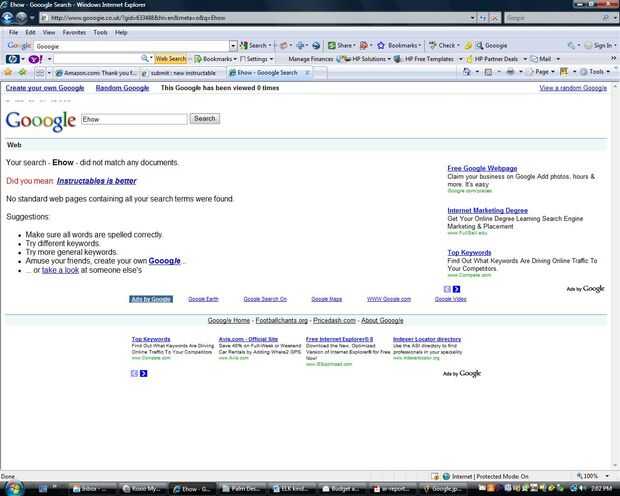
Task: Open the Quick Tabs grid icon
Action: [x=40, y=72]
